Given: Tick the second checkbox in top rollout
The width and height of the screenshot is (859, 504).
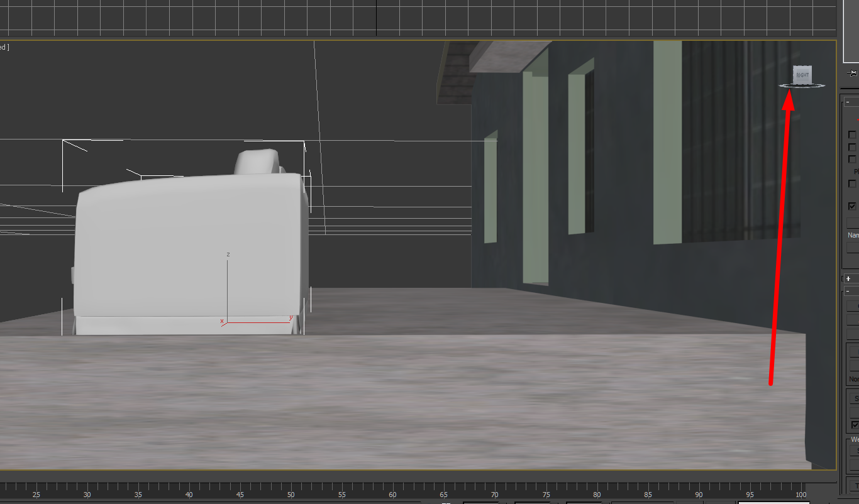Looking at the screenshot, I should coord(853,147).
